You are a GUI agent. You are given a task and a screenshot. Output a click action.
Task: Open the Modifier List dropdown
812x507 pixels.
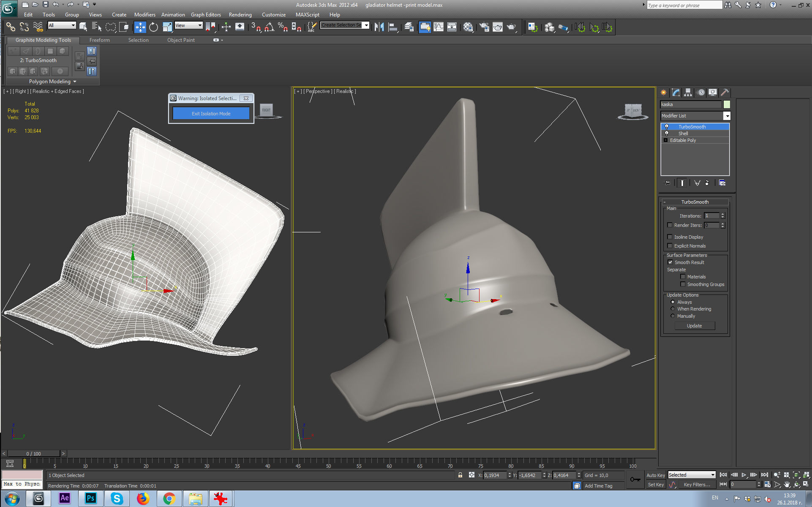pyautogui.click(x=727, y=116)
